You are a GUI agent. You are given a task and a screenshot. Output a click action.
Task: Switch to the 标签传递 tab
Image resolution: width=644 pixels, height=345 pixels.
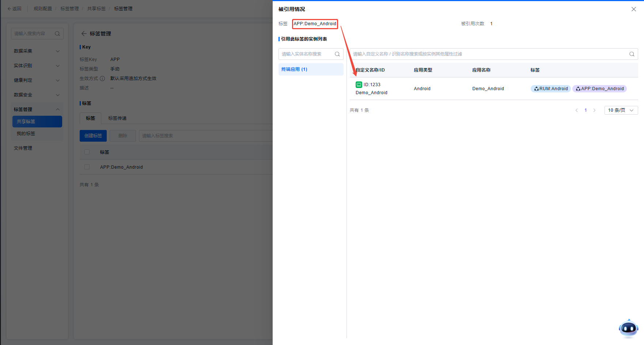point(117,118)
